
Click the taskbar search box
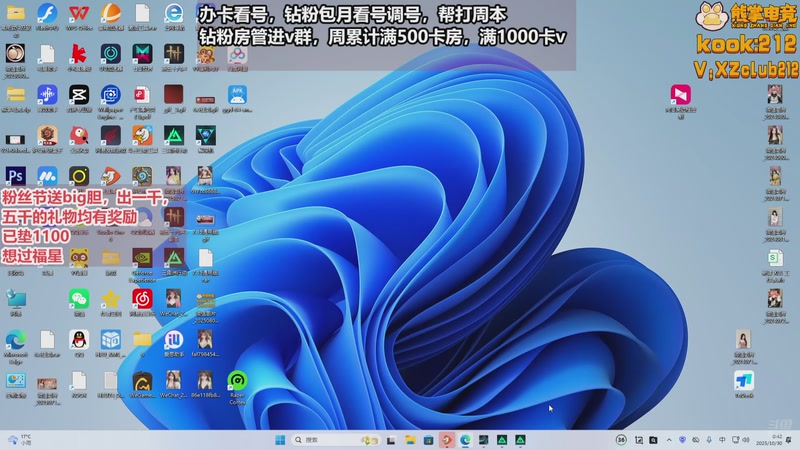click(336, 440)
